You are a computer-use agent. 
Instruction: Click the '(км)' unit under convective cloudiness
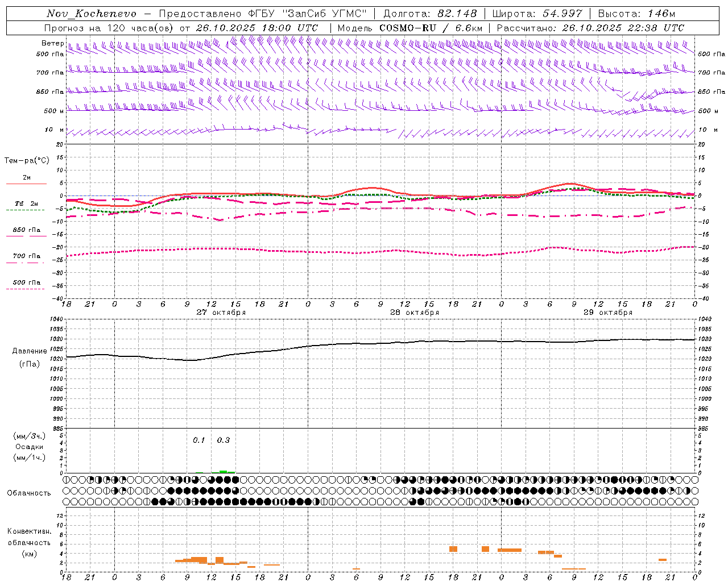click(x=30, y=554)
